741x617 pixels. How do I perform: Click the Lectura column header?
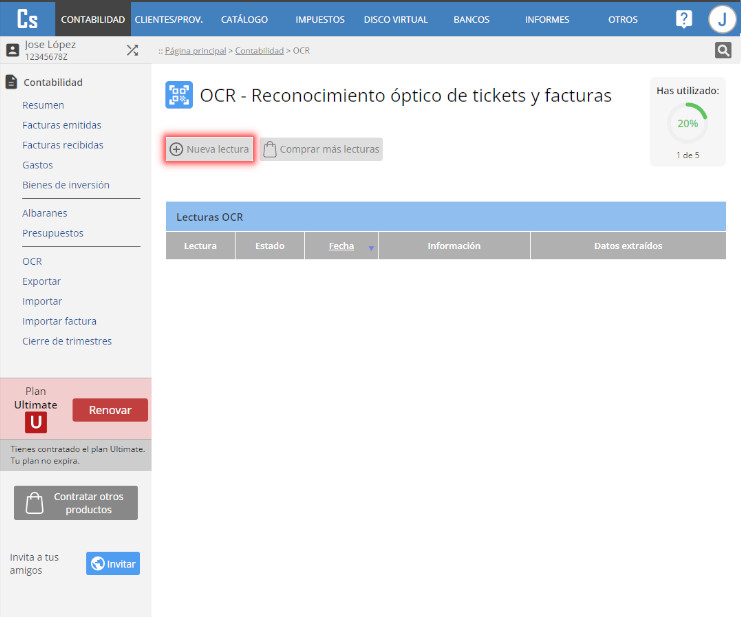click(x=200, y=246)
